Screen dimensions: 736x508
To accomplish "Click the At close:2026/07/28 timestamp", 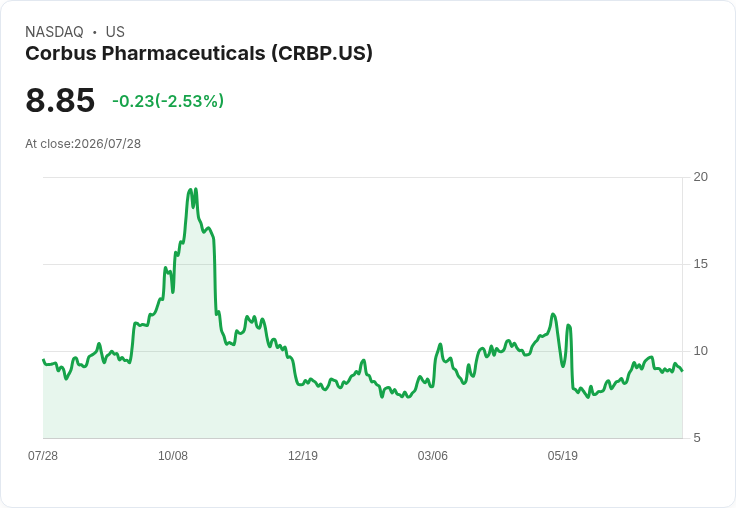I will [83, 144].
